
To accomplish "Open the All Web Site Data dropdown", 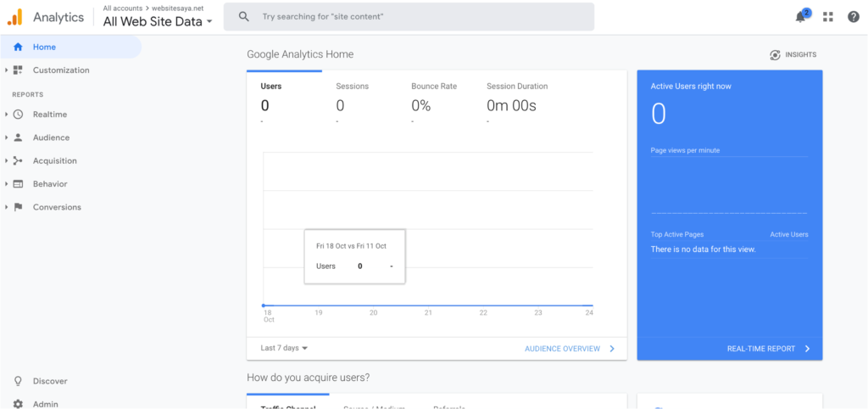I will click(158, 22).
